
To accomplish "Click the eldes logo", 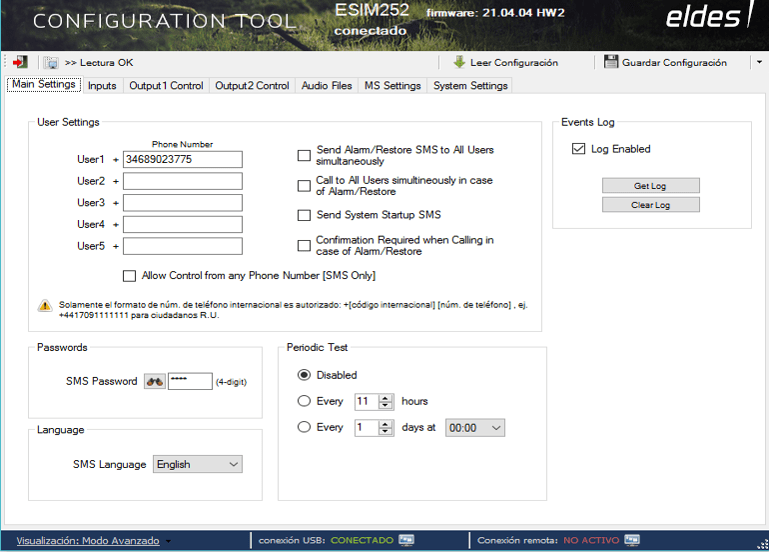I will click(708, 16).
